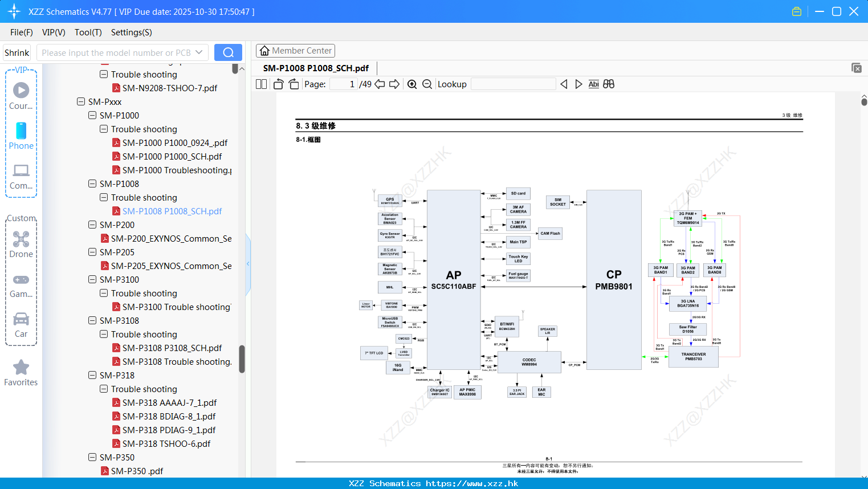The height and width of the screenshot is (489, 868).
Task: Open the File(F) menu
Action: pos(22,32)
